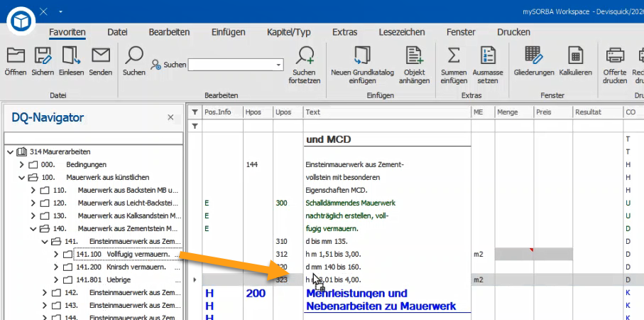Viewport: 644px width, 320px height.
Task: Expand 141.801 Uebrige node
Action: click(x=56, y=279)
